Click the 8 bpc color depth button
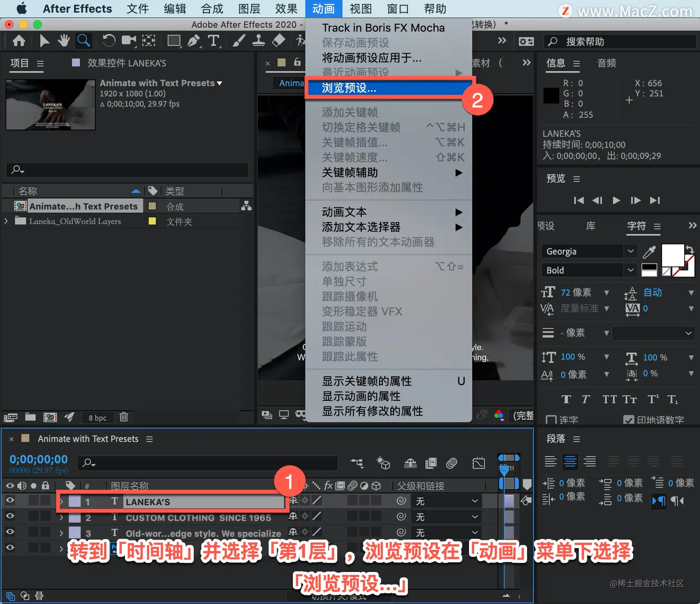Viewport: 700px width, 604px height. pos(97,417)
